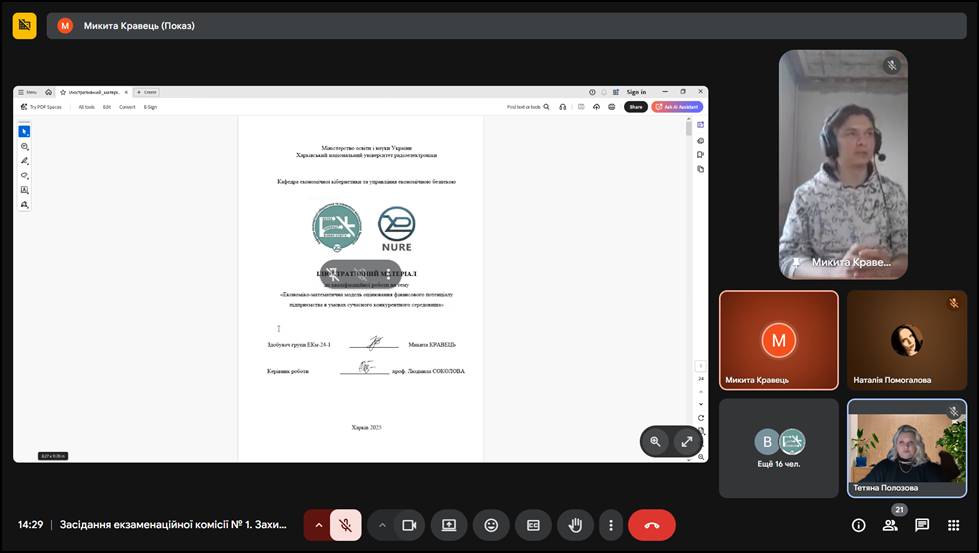The image size is (979, 553).
Task: Toggle the camera on or off
Action: 408,525
